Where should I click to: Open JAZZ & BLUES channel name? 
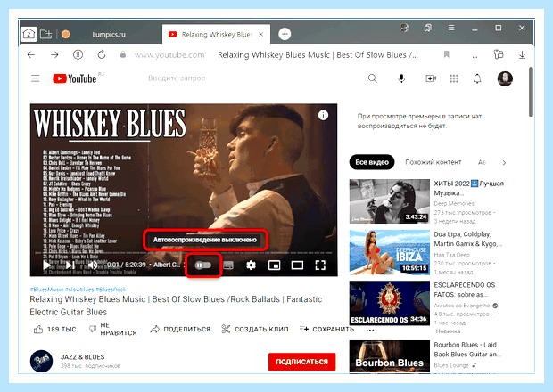(83, 356)
